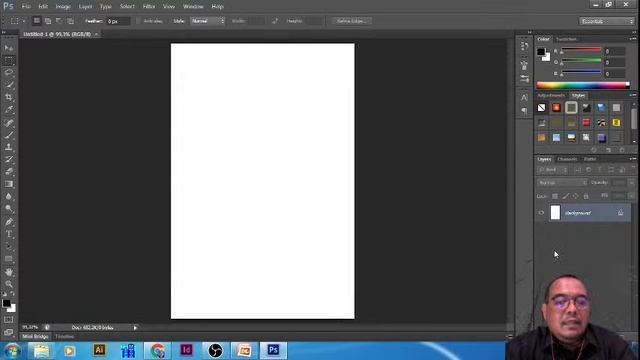Select the Brush tool
Viewport: 640px width, 360px height.
9,135
